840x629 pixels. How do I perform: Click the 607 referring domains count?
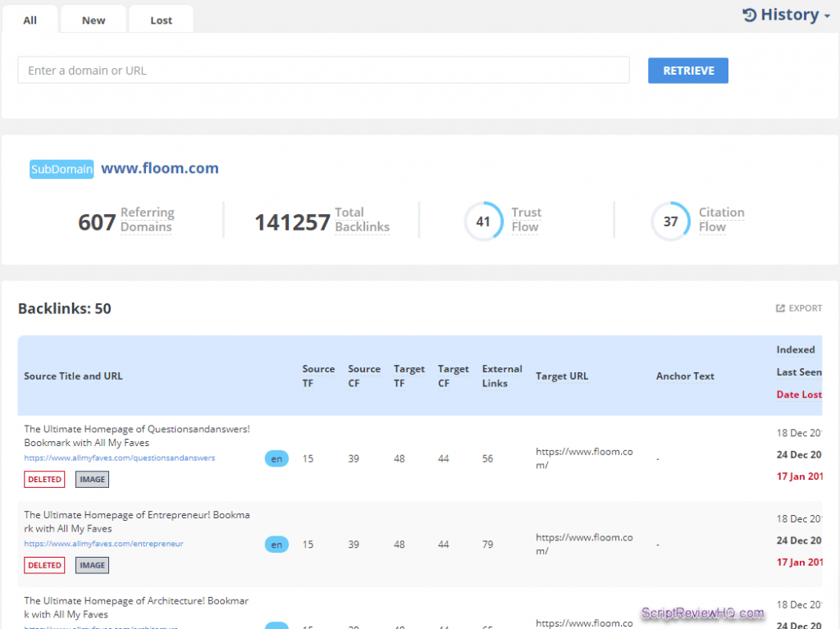point(97,222)
